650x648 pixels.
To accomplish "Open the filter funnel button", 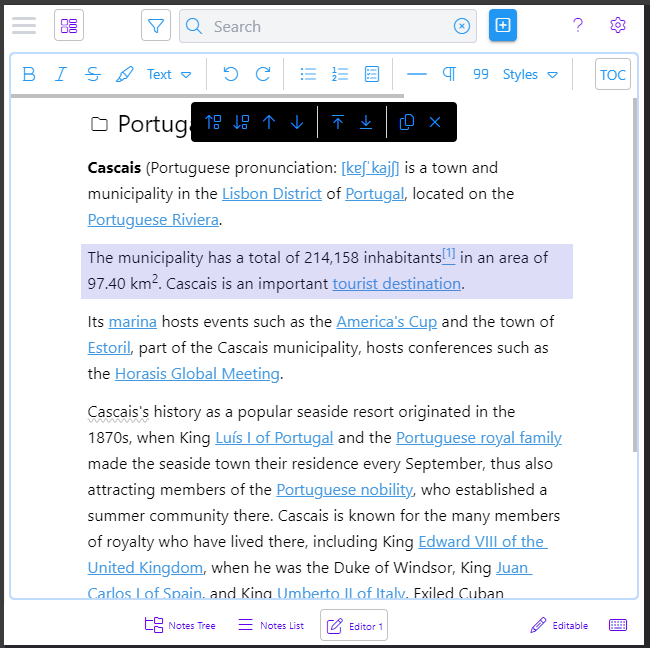I will click(156, 26).
